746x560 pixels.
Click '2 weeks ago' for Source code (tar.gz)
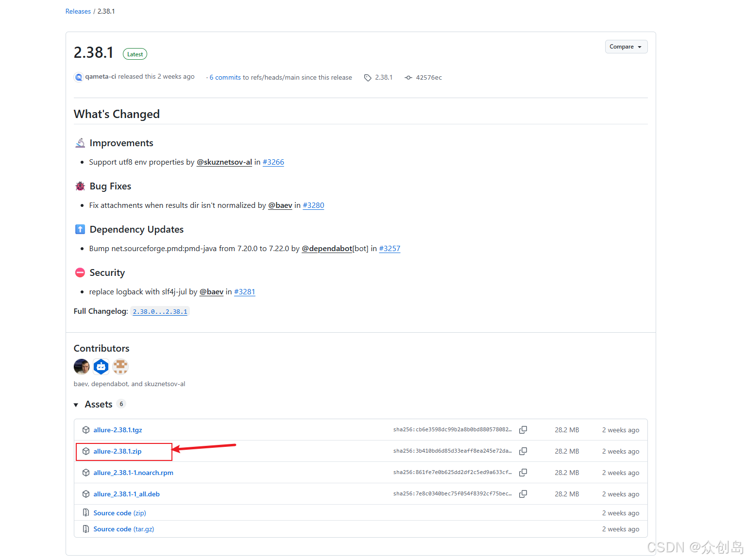pyautogui.click(x=621, y=529)
